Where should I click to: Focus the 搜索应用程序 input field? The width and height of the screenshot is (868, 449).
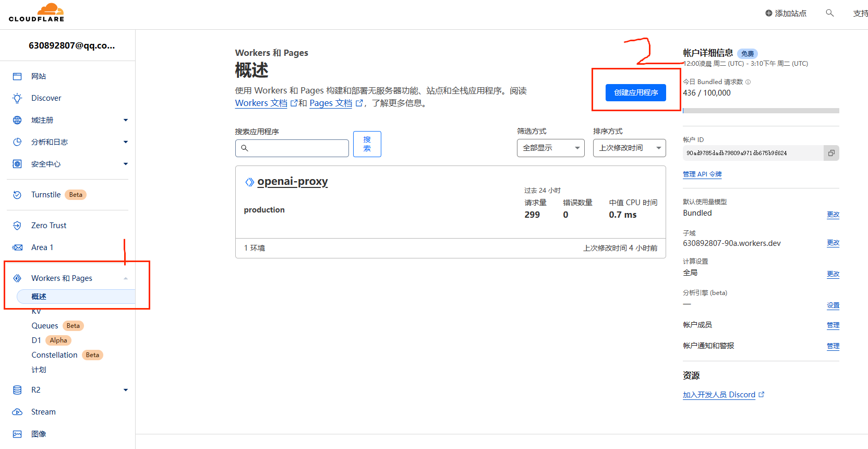(292, 148)
